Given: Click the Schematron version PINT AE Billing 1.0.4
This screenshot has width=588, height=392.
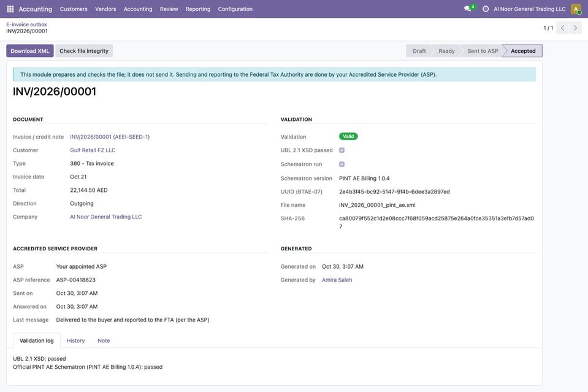Looking at the screenshot, I should point(364,178).
